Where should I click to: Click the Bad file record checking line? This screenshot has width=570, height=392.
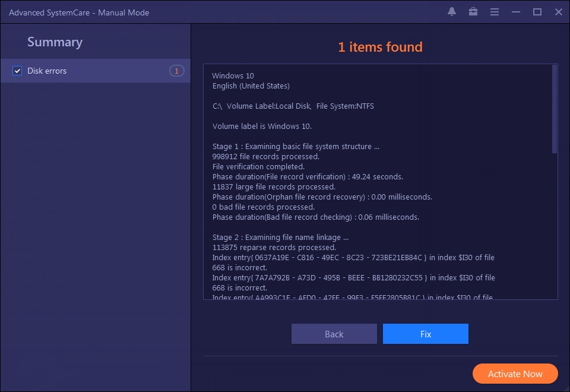tap(315, 217)
